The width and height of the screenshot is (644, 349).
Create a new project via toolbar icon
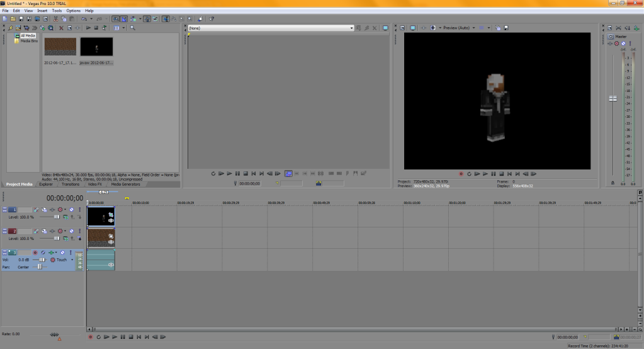[5, 19]
